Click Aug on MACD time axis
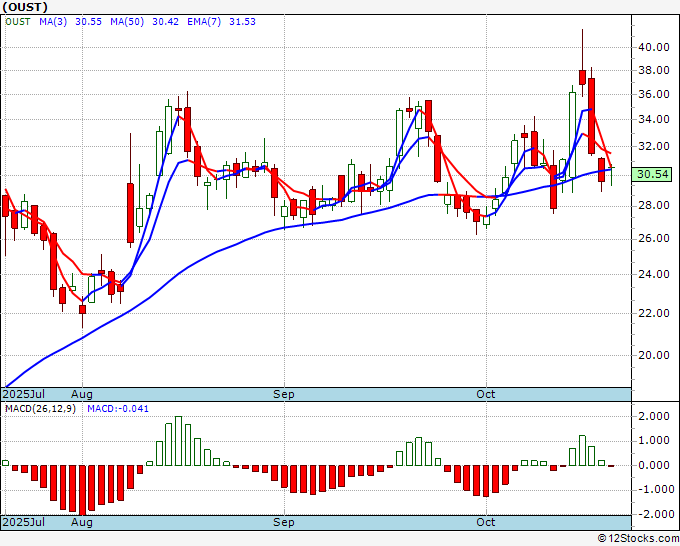 (x=82, y=522)
